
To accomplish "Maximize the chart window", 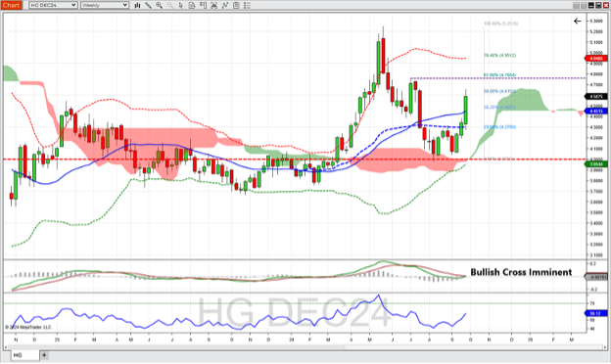I will [x=598, y=5].
